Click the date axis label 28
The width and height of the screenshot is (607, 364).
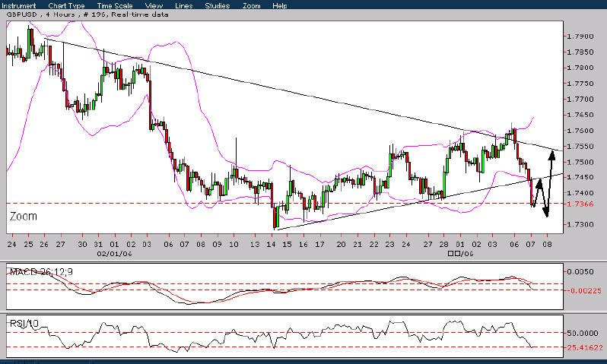(443, 245)
